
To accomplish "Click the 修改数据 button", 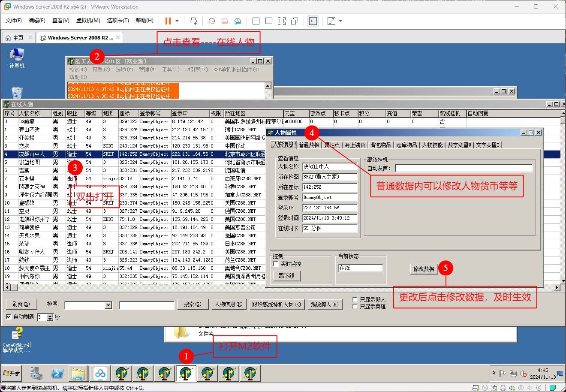I will [424, 269].
